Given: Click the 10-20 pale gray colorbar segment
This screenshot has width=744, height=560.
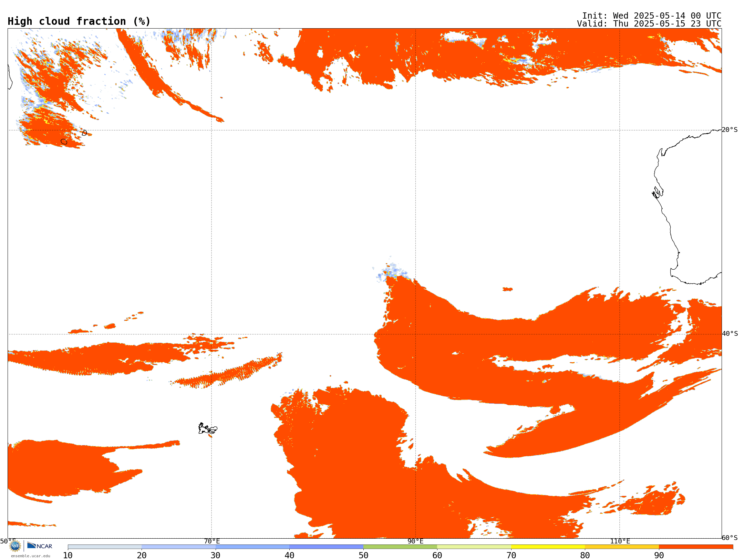Looking at the screenshot, I should (105, 547).
